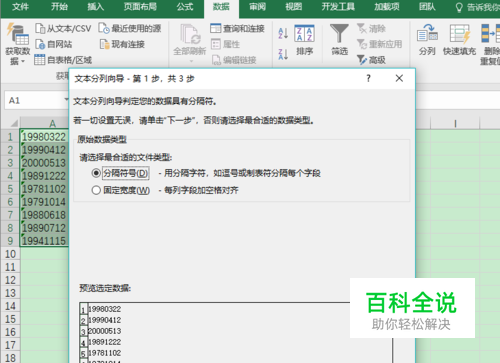Open 现有连接 (Existing Connections)
This screenshot has width=500, height=363.
click(x=122, y=44)
